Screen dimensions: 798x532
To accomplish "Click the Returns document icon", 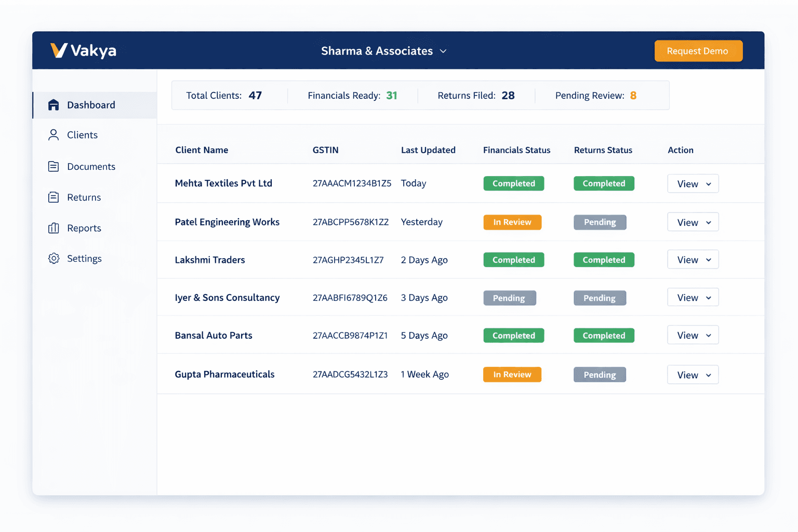I will [53, 197].
